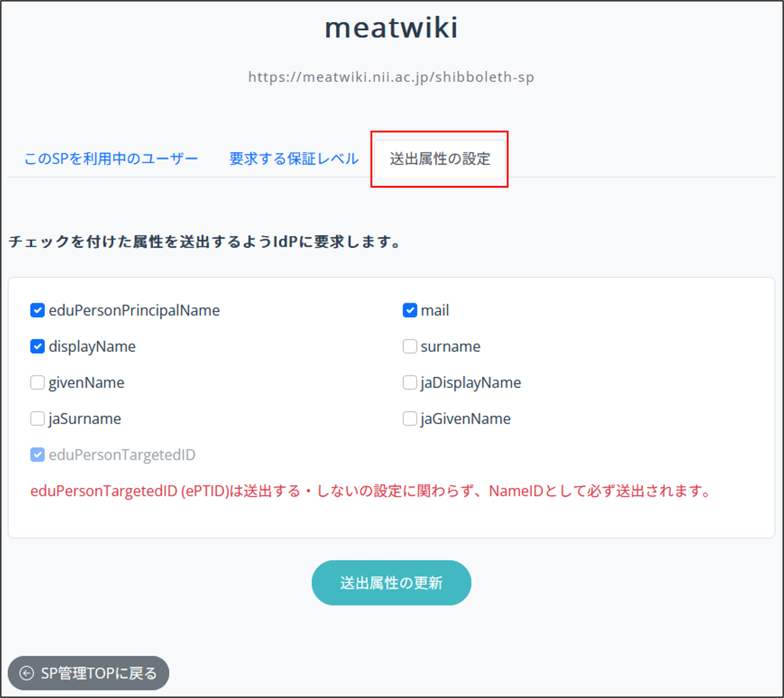Image resolution: width=784 pixels, height=698 pixels.
Task: Click the red ePTID notice text
Action: click(x=370, y=491)
